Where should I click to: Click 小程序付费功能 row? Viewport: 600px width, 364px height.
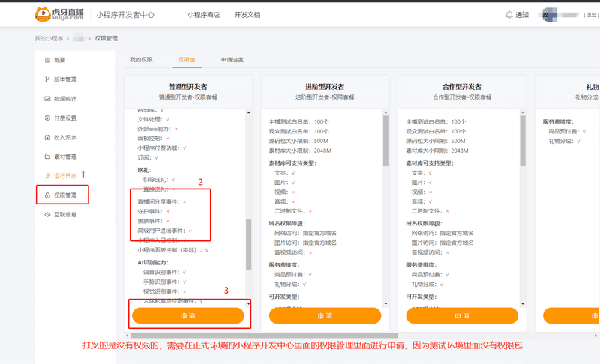(162, 148)
